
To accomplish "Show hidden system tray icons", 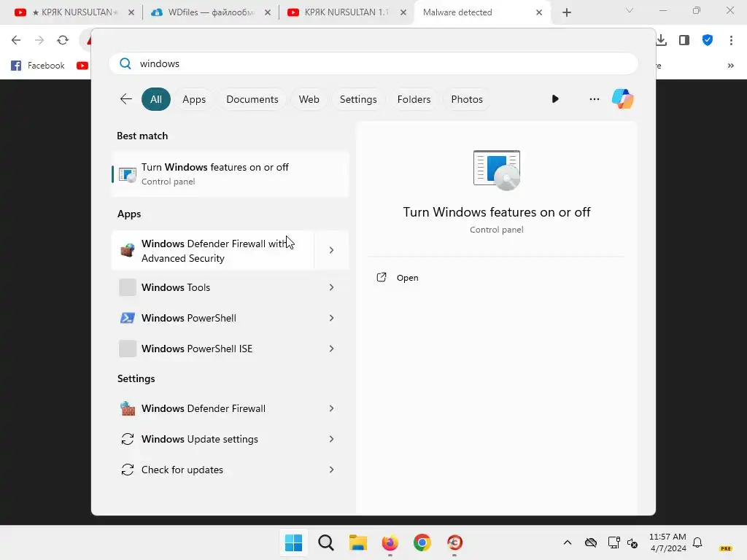I will pos(568,542).
